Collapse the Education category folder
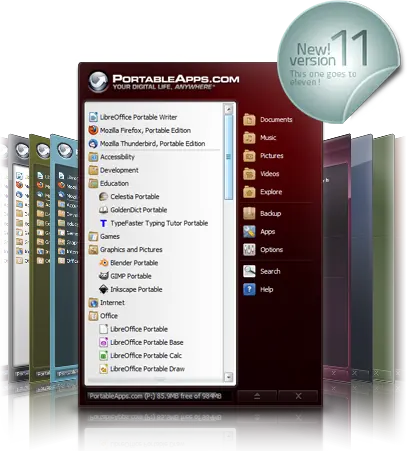The image size is (407, 452). click(93, 183)
